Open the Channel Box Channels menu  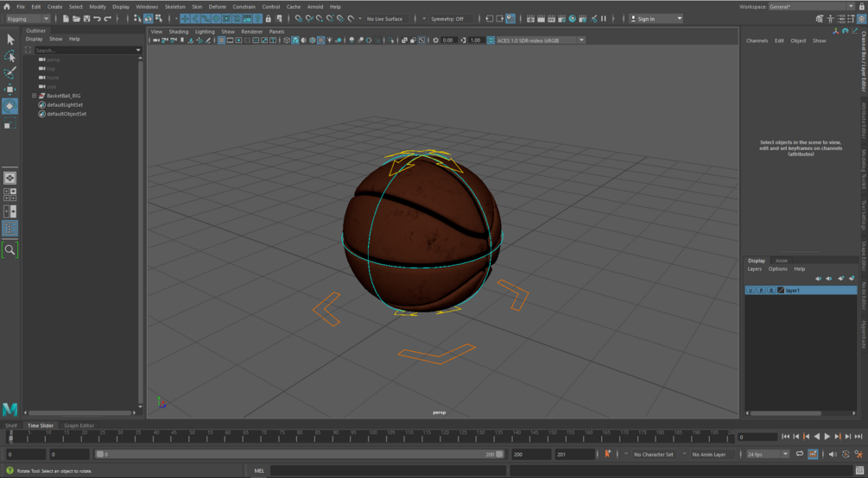[x=757, y=41]
